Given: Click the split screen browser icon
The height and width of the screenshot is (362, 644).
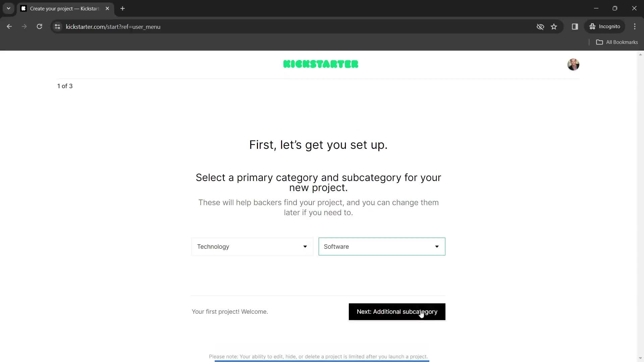Looking at the screenshot, I should (575, 26).
